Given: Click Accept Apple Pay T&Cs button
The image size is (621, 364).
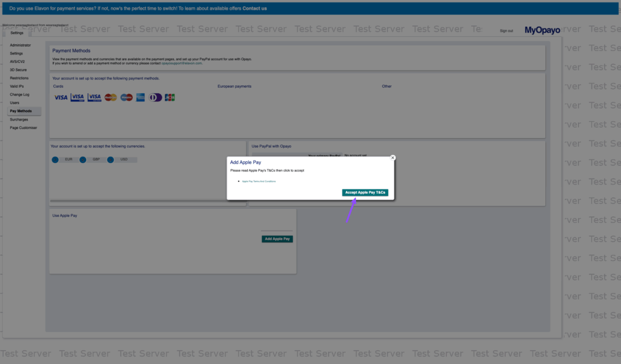Looking at the screenshot, I should point(365,193).
